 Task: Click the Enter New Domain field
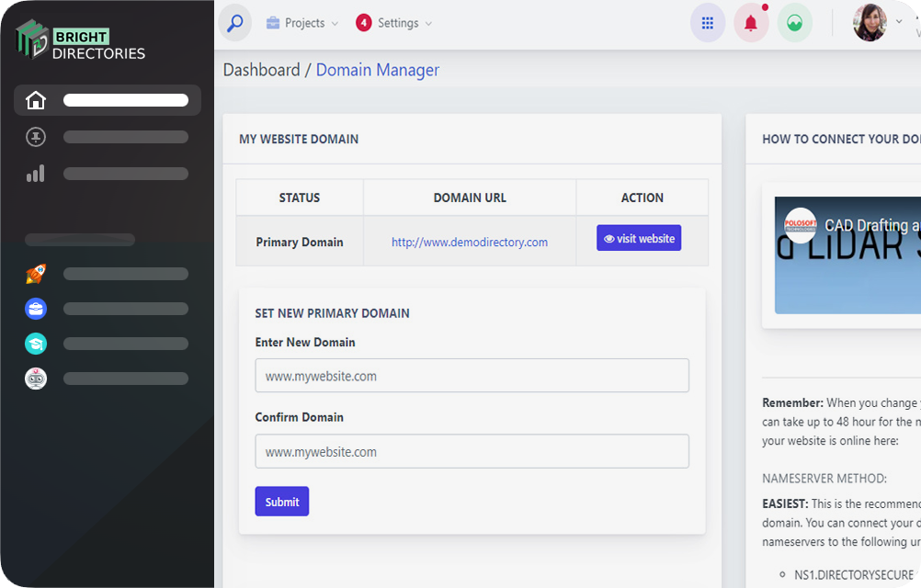472,376
